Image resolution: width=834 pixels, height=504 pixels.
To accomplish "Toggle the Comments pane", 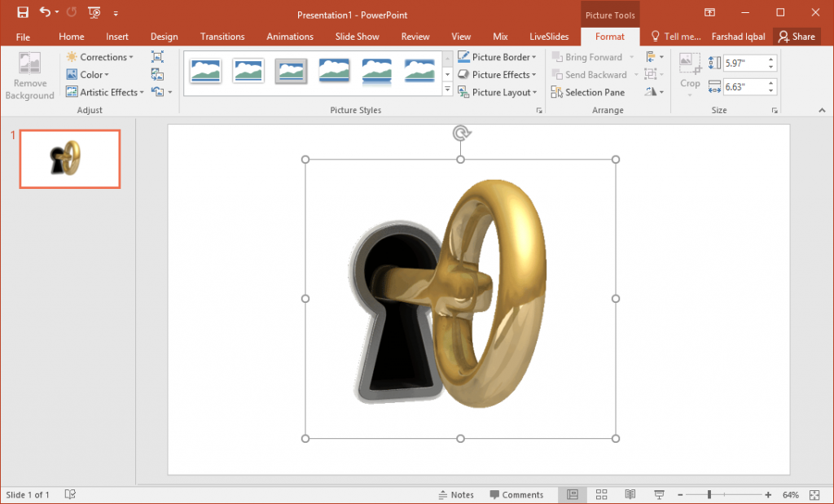I will pyautogui.click(x=518, y=494).
